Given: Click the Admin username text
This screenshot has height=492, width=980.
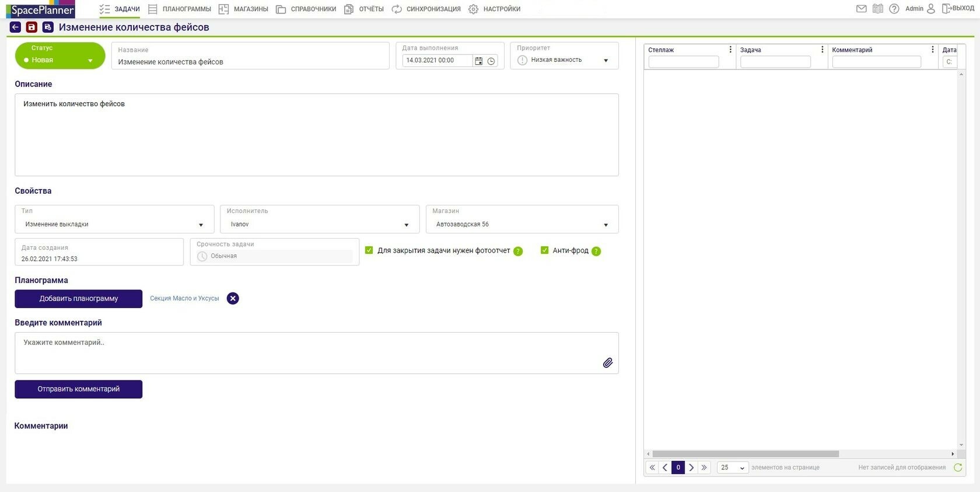Looking at the screenshot, I should [914, 9].
